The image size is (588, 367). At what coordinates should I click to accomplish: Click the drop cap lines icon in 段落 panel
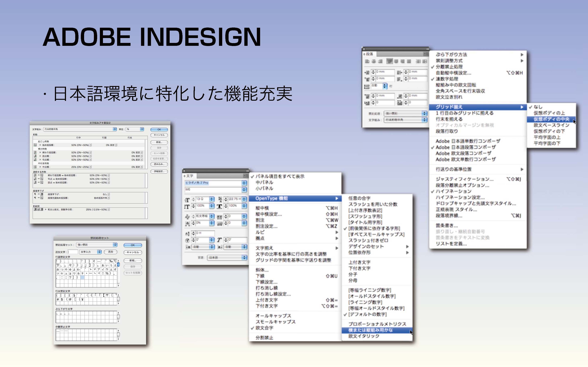367,103
